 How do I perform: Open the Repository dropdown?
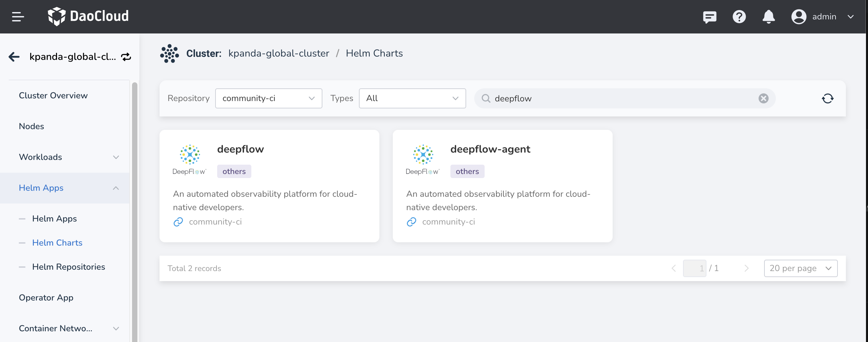click(268, 98)
